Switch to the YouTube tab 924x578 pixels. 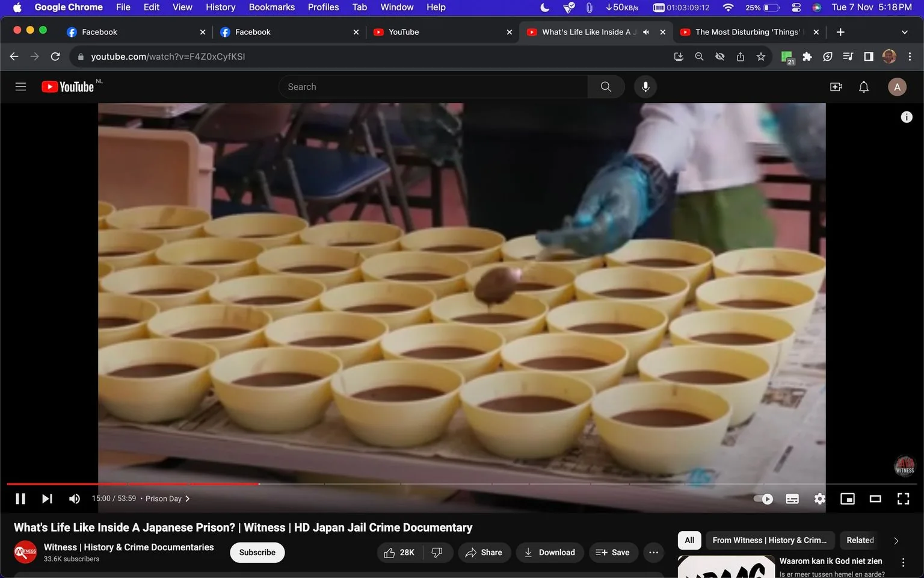point(442,32)
